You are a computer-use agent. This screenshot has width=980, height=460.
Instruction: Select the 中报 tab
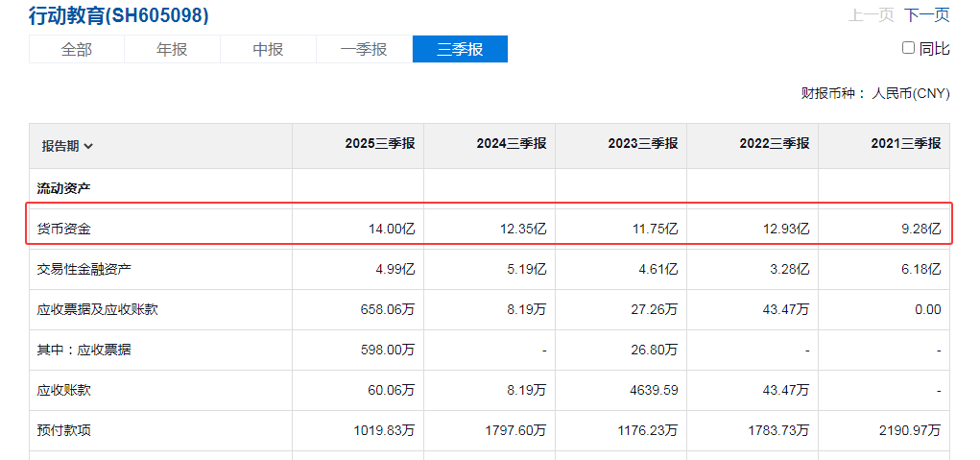[x=268, y=49]
